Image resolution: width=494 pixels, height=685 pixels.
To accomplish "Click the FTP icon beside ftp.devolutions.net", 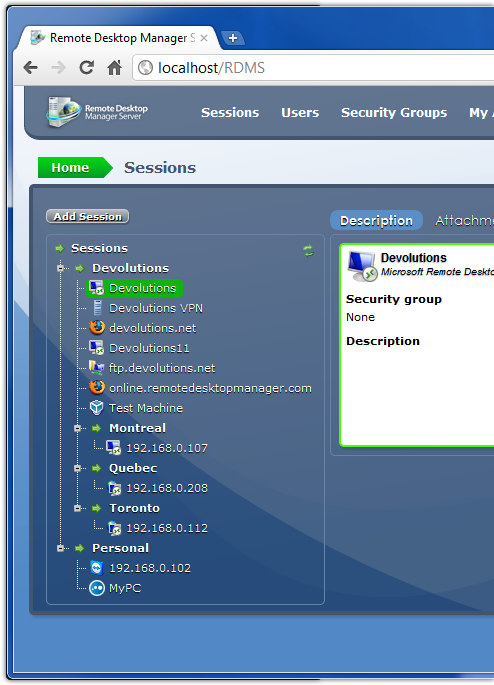I will [97, 367].
